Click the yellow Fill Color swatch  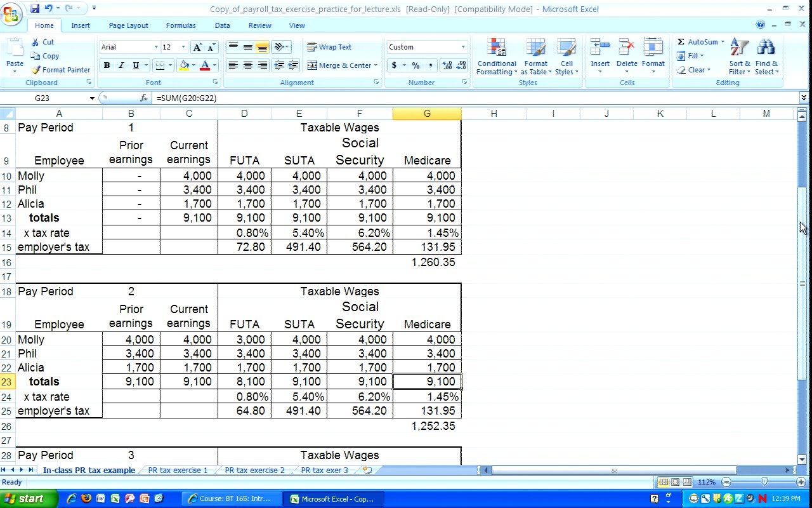click(184, 65)
